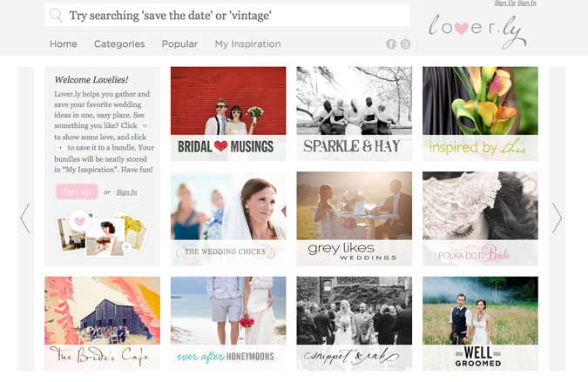
Task: Open the Categories menu item
Action: pyautogui.click(x=119, y=44)
